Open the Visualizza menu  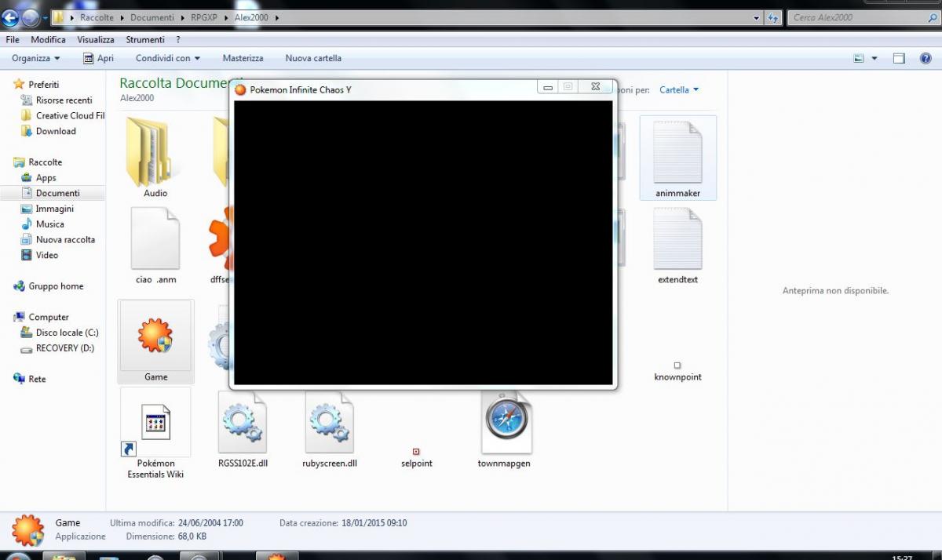(x=95, y=39)
